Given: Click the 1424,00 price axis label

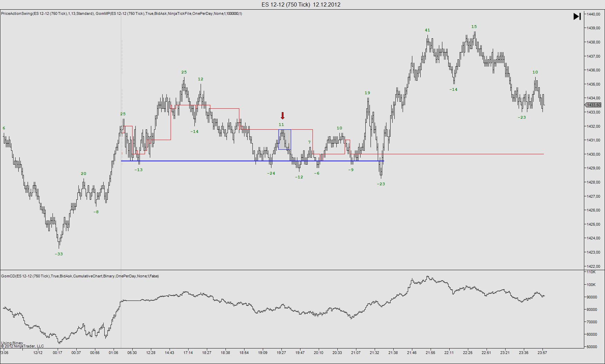Looking at the screenshot, I should tap(593, 238).
